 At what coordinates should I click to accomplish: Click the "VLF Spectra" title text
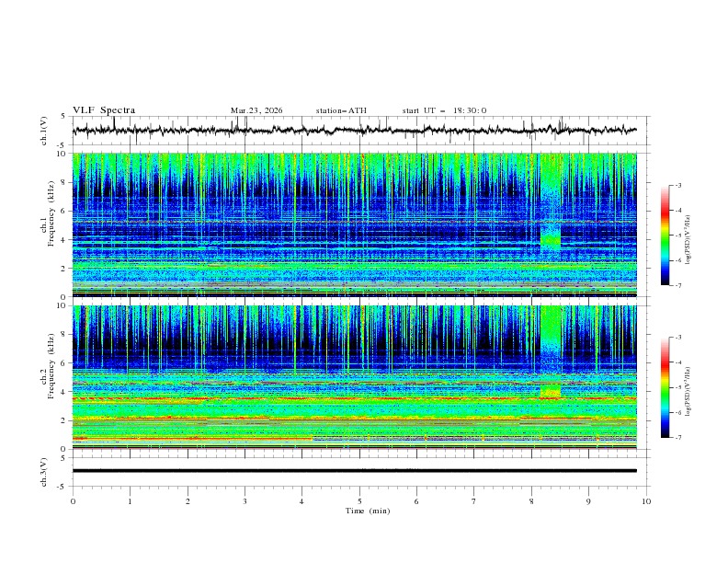104,110
